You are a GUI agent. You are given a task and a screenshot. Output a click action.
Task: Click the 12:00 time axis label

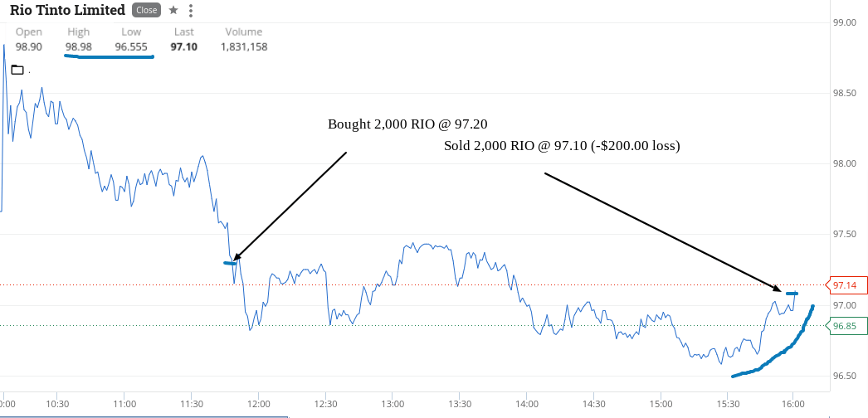coord(258,404)
